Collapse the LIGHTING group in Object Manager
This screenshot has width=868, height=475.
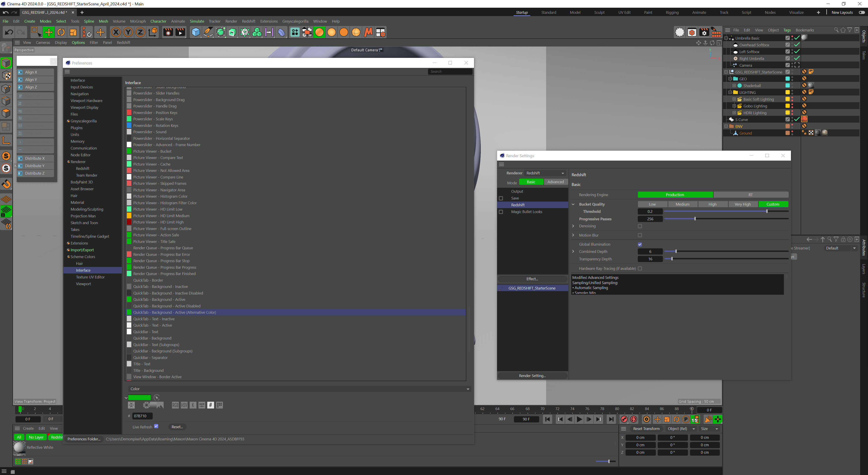click(x=730, y=92)
